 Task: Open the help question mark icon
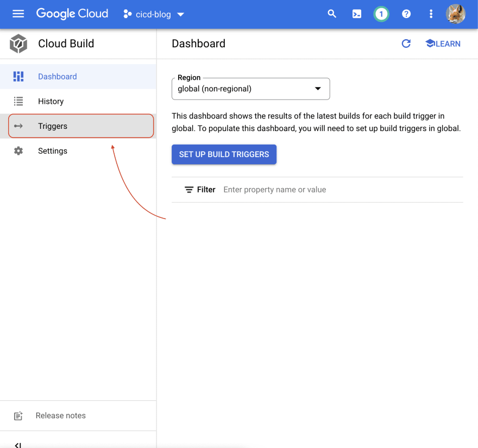pyautogui.click(x=406, y=14)
